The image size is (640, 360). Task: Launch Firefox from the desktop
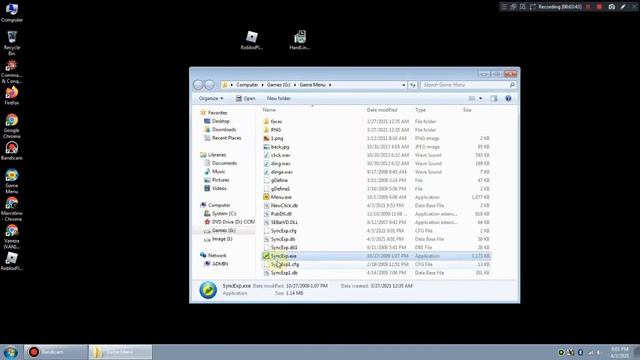pos(12,96)
